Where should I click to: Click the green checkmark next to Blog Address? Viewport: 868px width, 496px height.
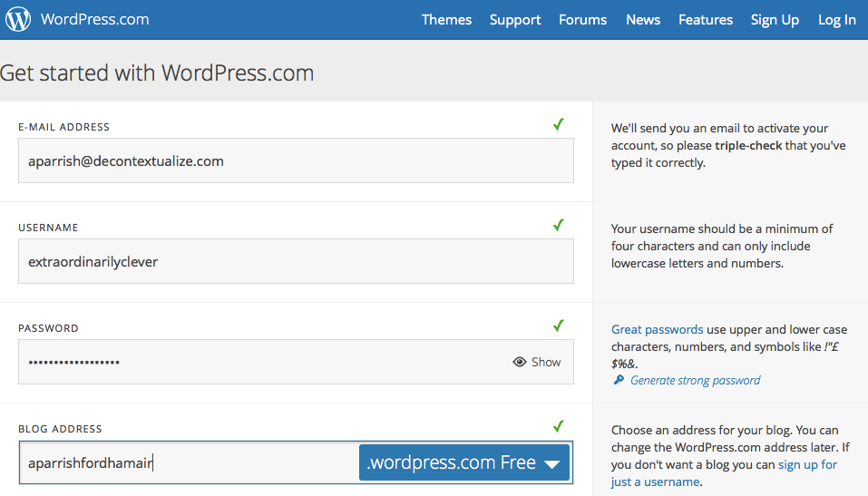tap(559, 427)
